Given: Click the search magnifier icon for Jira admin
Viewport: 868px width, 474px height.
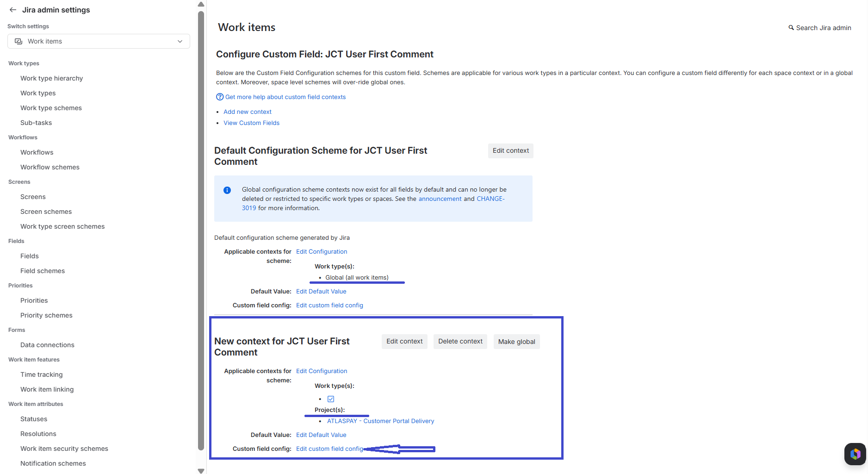Looking at the screenshot, I should (x=791, y=28).
